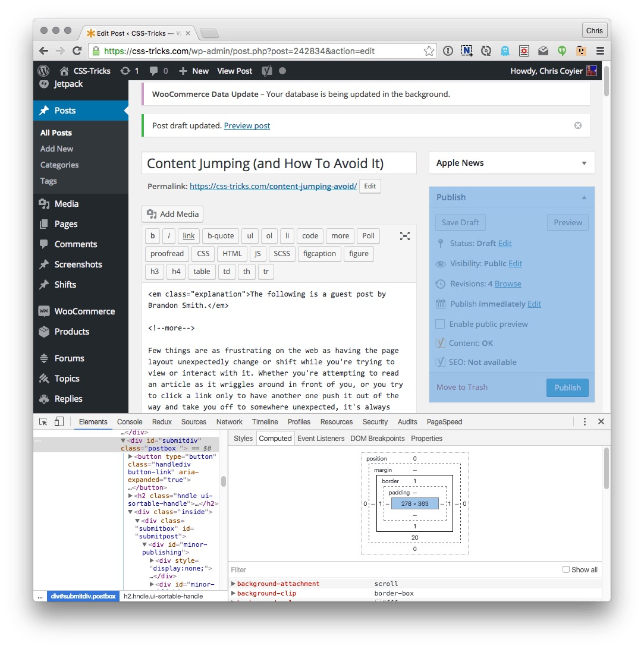Go back in browser history

click(x=43, y=51)
